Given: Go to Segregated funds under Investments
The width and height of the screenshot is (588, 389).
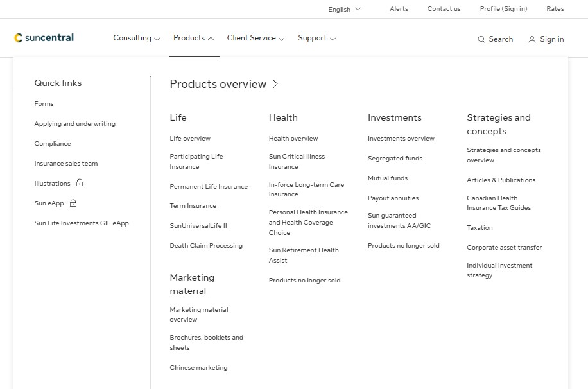Looking at the screenshot, I should (395, 159).
